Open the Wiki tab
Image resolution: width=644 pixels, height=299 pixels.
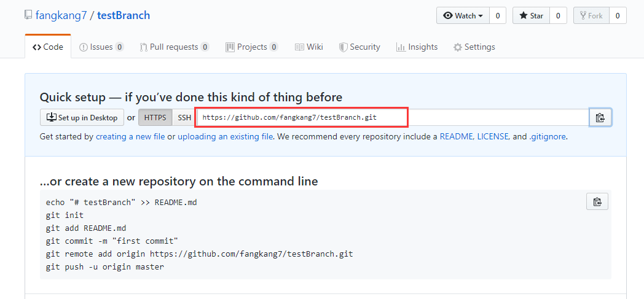tap(309, 47)
